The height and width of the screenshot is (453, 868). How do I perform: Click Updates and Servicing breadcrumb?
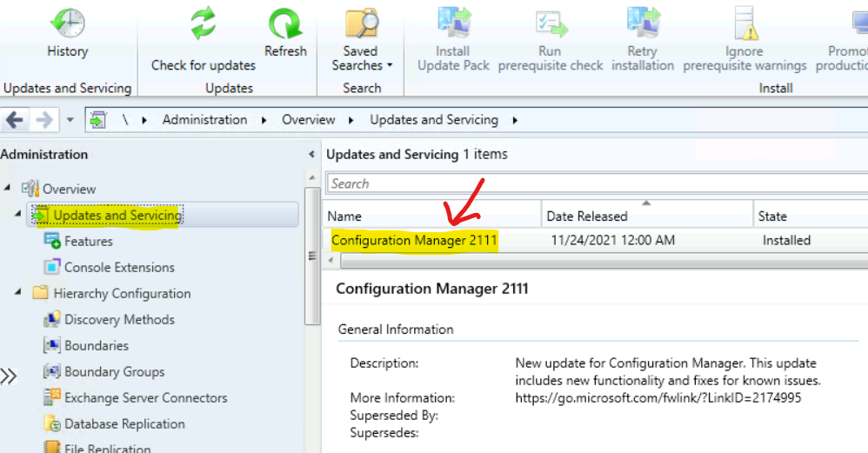(434, 119)
